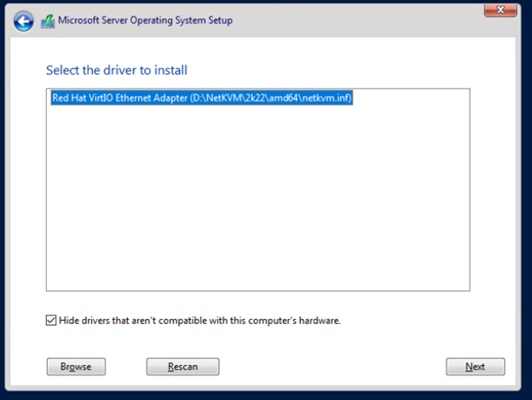The height and width of the screenshot is (400, 532).
Task: Toggle the hide incompatible drivers checkbox
Action: click(51, 320)
